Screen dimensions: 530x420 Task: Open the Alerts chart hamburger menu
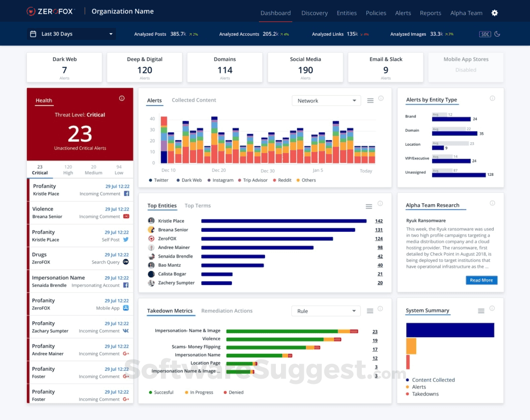coord(371,101)
